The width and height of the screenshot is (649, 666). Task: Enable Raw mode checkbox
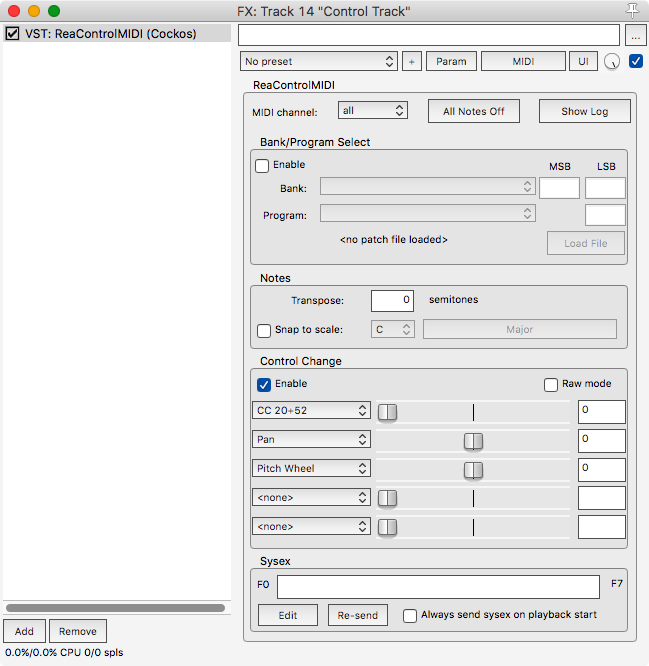point(551,384)
